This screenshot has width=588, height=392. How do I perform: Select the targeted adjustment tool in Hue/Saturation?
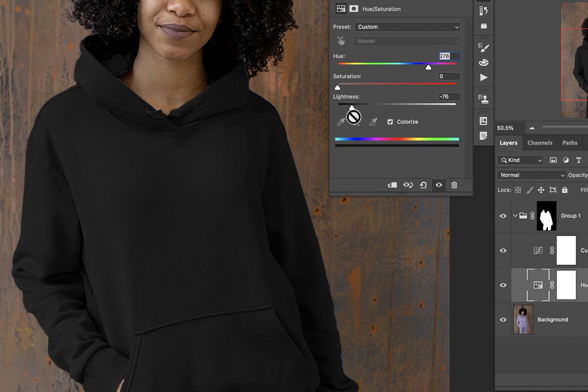(x=342, y=41)
